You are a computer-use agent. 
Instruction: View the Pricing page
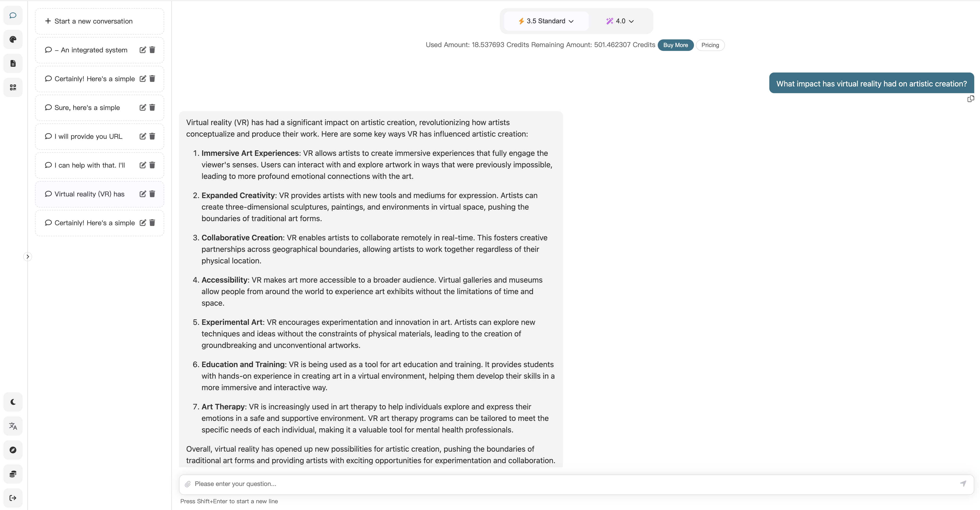tap(710, 45)
